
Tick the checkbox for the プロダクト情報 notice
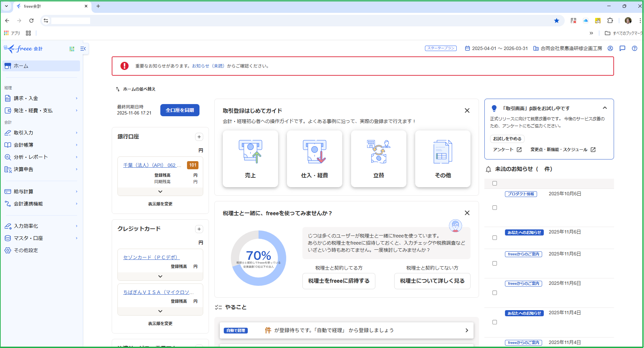(495, 208)
